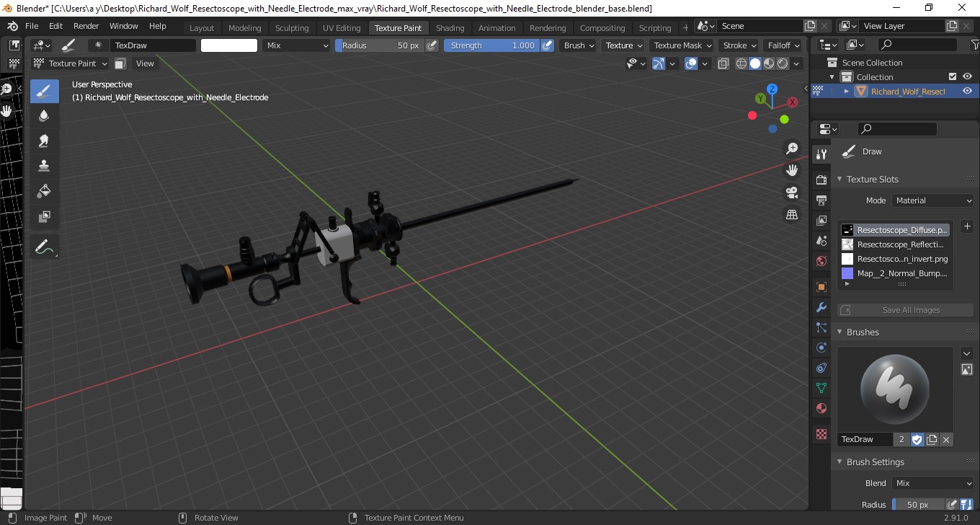Toggle camera view in viewport
Viewport: 980px width, 525px height.
click(792, 193)
